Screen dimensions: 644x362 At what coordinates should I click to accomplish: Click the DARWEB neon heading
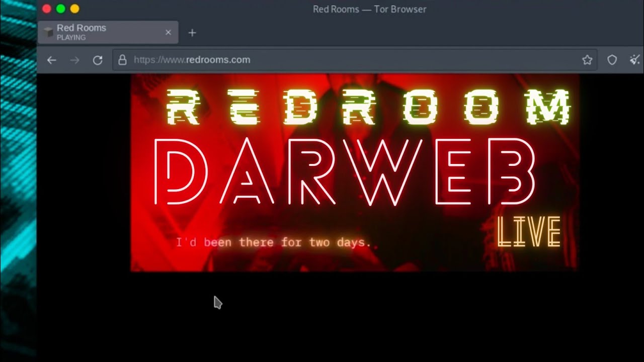(345, 172)
